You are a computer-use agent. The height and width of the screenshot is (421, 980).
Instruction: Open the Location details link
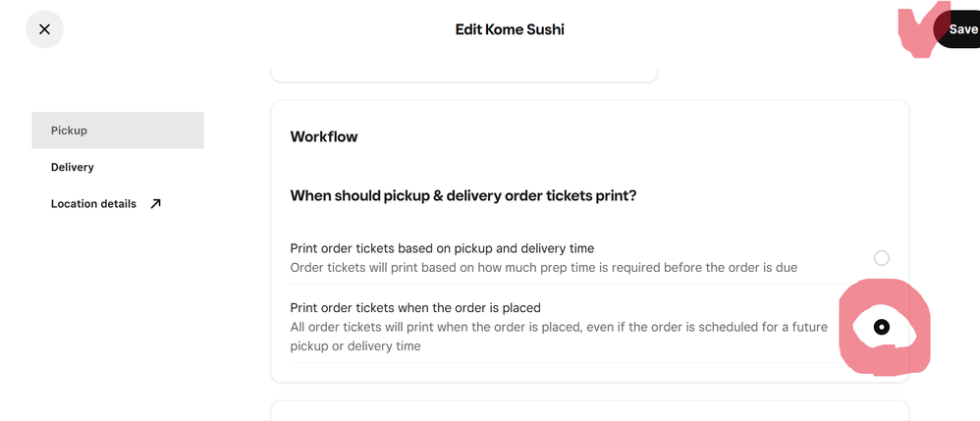tap(94, 204)
